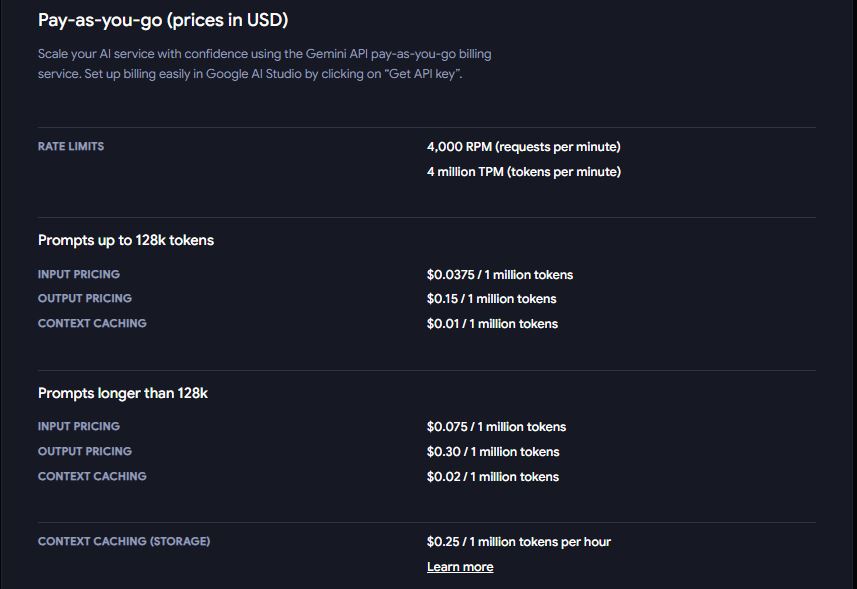
Task: Click the $0.15 output price value
Action: pos(491,299)
